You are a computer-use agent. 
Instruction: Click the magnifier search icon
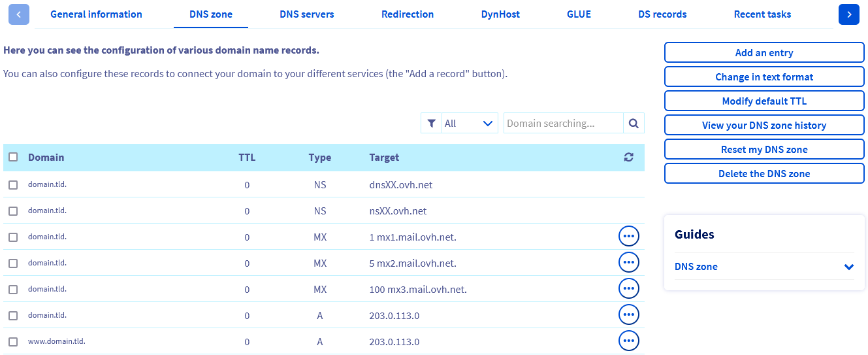click(634, 123)
